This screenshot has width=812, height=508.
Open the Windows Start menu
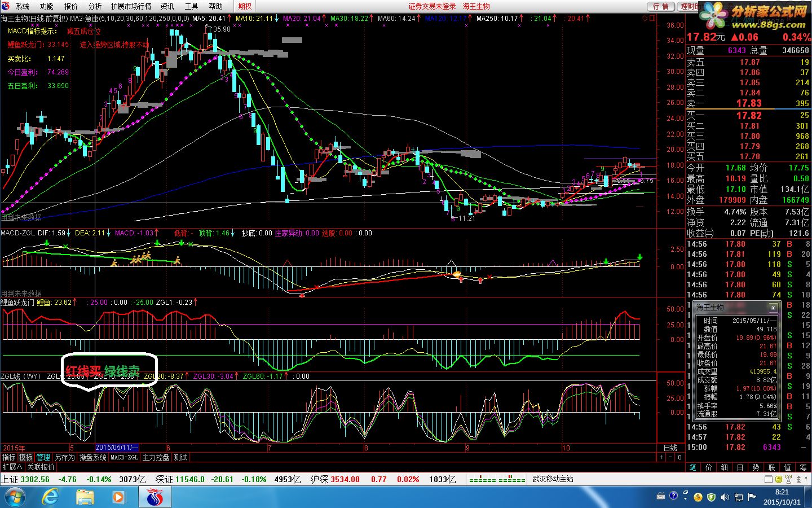[x=14, y=497]
